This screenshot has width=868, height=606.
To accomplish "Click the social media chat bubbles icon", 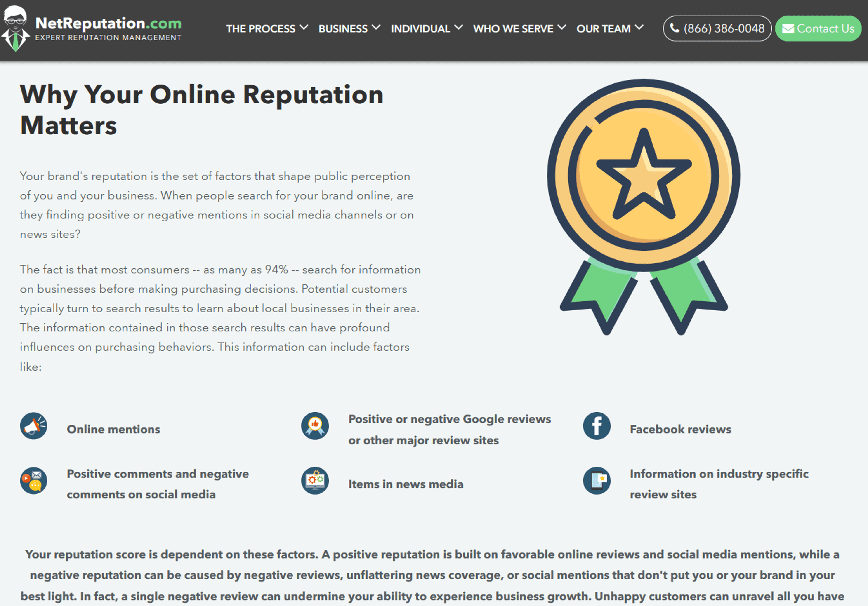I will [34, 481].
